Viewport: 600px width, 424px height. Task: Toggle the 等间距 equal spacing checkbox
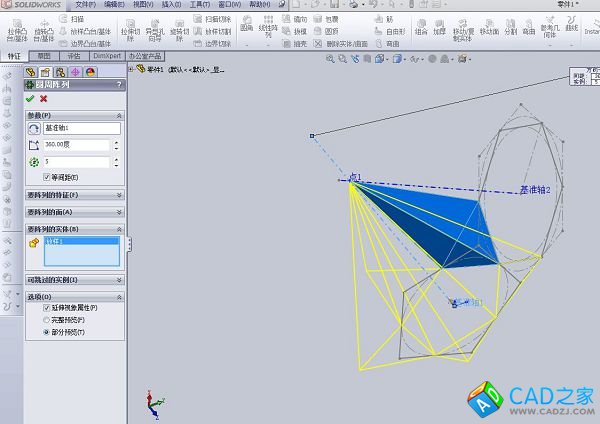47,177
